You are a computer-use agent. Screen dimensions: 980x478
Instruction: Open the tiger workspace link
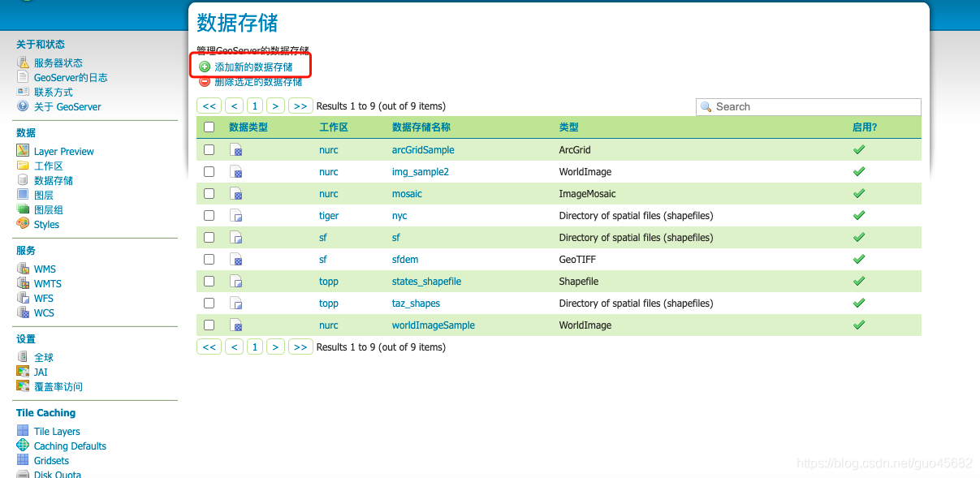pyautogui.click(x=329, y=216)
